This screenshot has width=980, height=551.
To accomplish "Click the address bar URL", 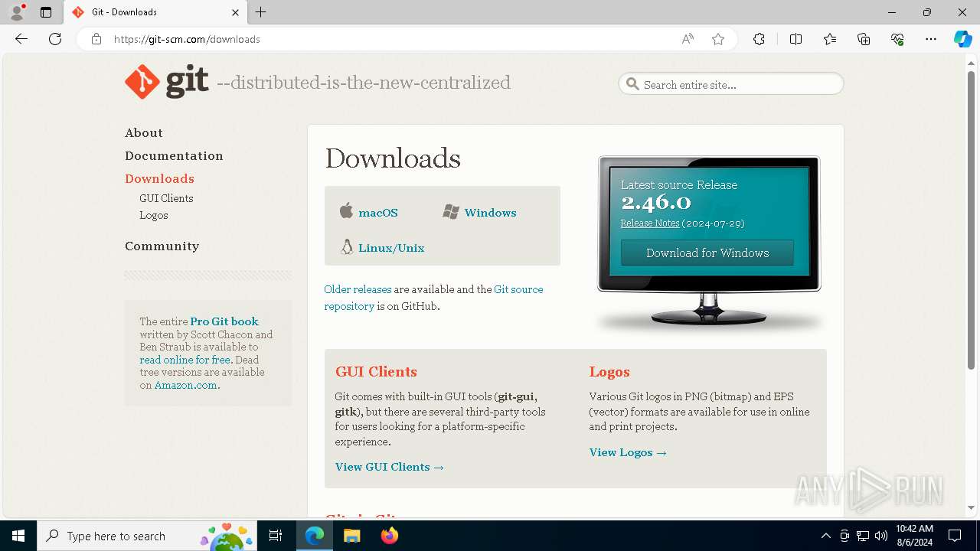I will click(187, 39).
